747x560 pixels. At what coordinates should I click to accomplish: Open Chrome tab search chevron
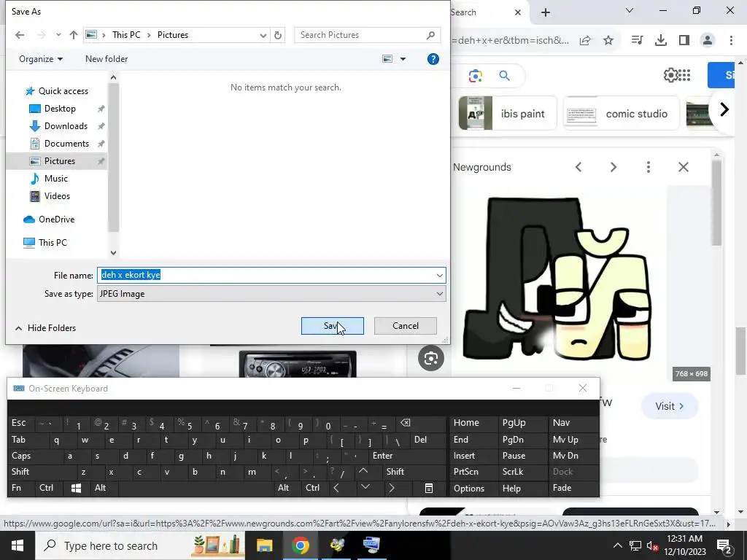click(x=630, y=10)
